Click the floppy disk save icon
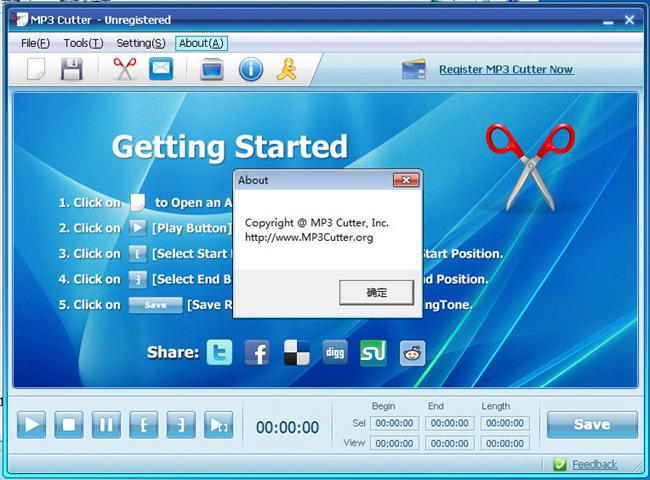The width and height of the screenshot is (650, 480). 71,69
